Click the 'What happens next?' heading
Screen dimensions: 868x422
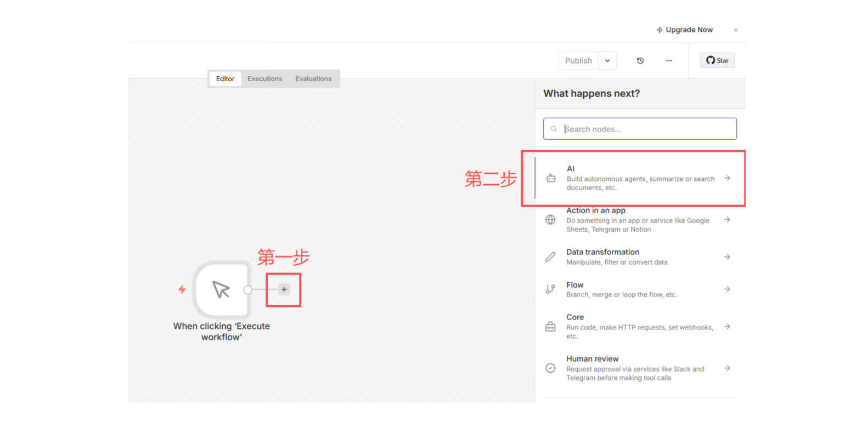tap(591, 94)
